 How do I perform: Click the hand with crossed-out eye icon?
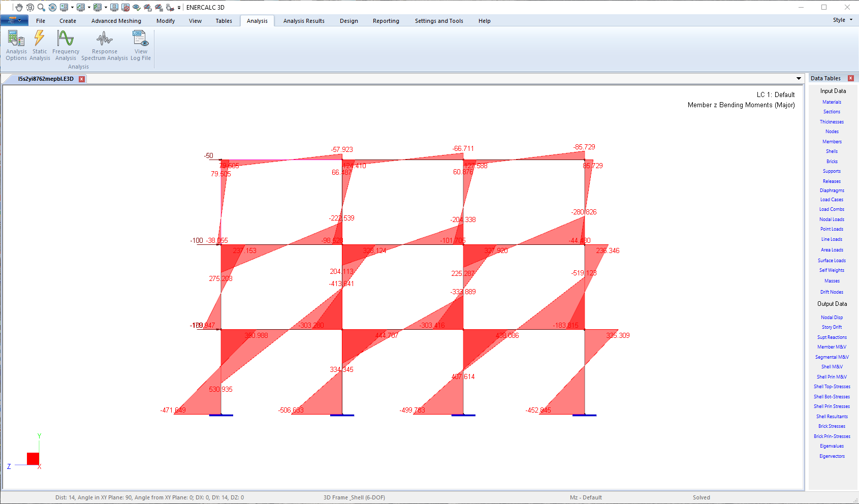170,7
